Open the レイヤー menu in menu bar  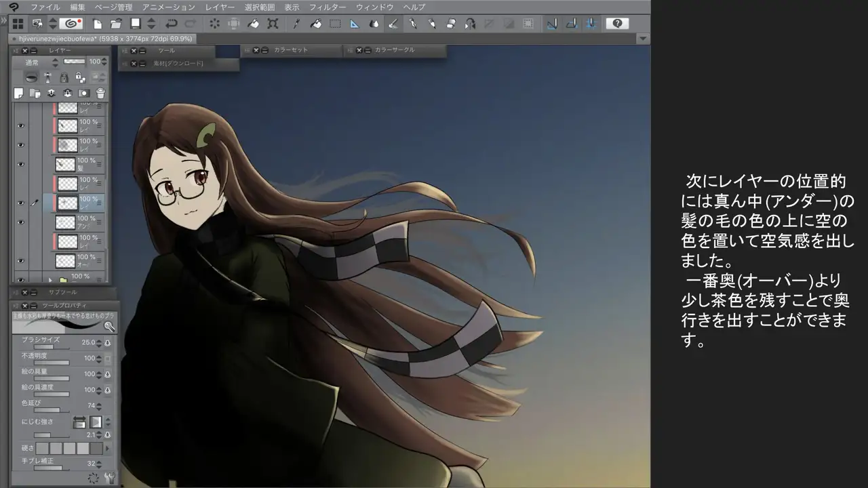(220, 7)
